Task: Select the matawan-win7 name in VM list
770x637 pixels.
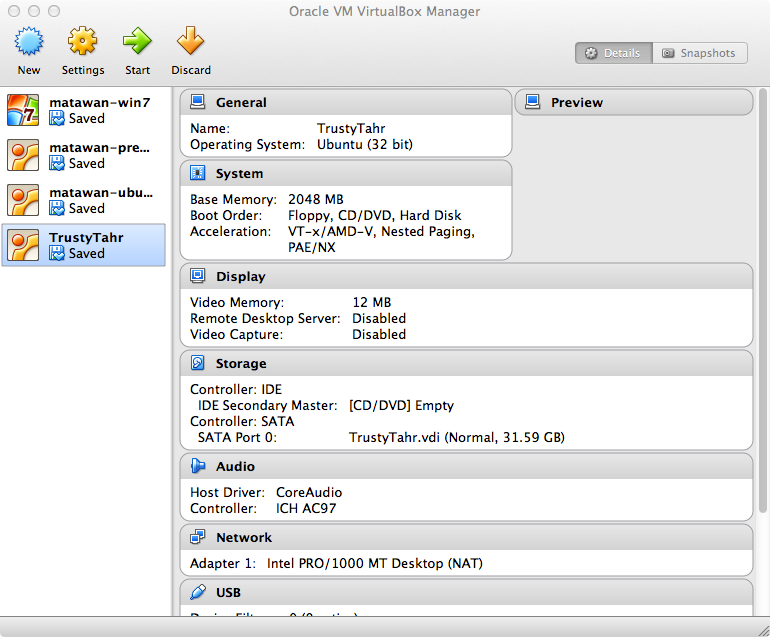Action: point(100,102)
